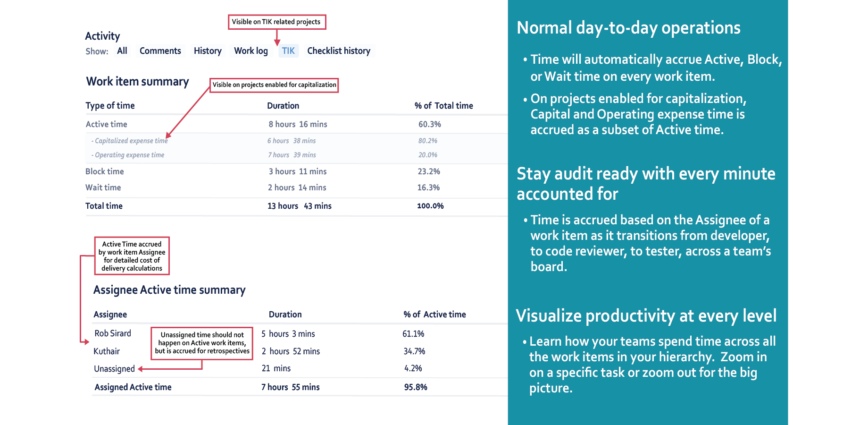Click assignee Rob Sirard
This screenshot has width=868, height=425.
pos(113,333)
